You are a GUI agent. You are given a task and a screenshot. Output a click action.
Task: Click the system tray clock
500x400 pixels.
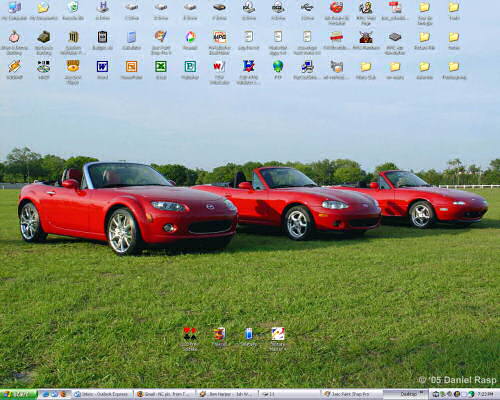pyautogui.click(x=485, y=394)
